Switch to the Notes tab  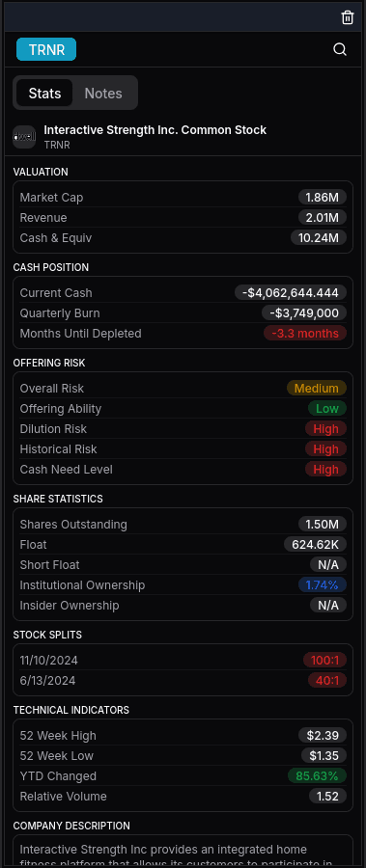[x=103, y=93]
